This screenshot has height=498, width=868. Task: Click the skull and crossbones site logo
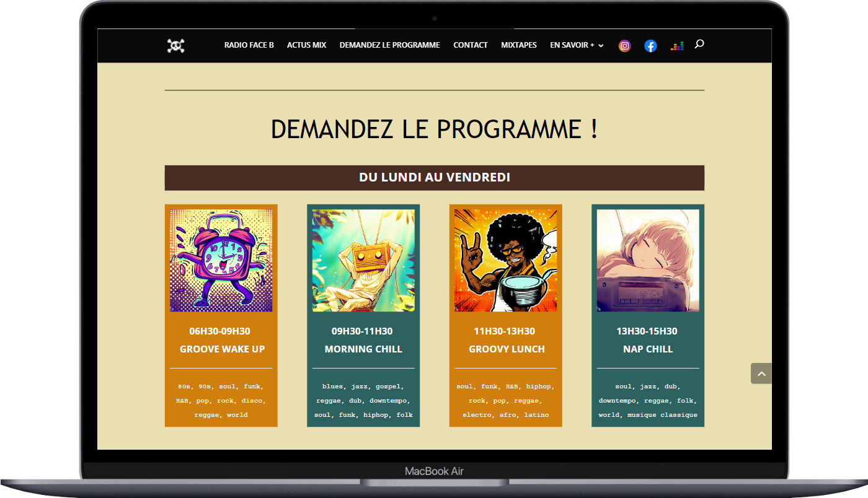point(176,46)
